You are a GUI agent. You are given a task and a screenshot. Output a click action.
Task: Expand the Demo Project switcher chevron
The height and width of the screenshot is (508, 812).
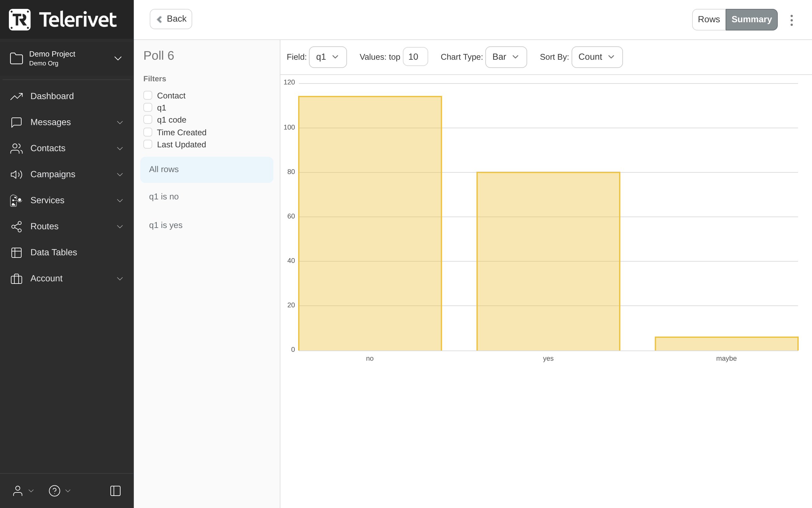(118, 58)
